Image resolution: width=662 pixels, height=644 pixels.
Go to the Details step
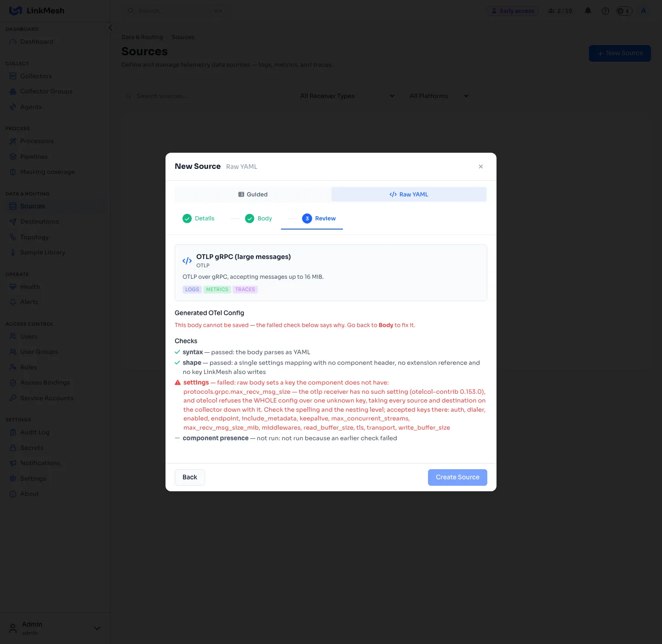tap(199, 218)
